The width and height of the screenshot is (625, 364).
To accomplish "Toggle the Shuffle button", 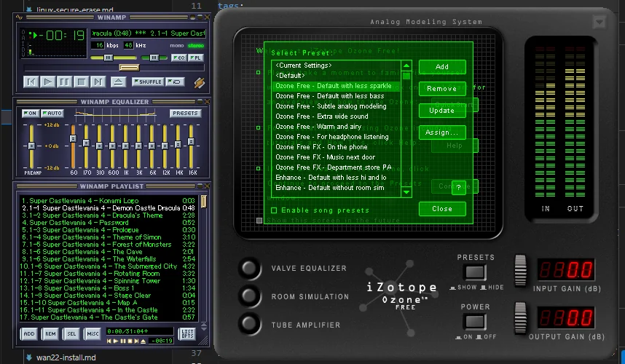I will [x=149, y=82].
